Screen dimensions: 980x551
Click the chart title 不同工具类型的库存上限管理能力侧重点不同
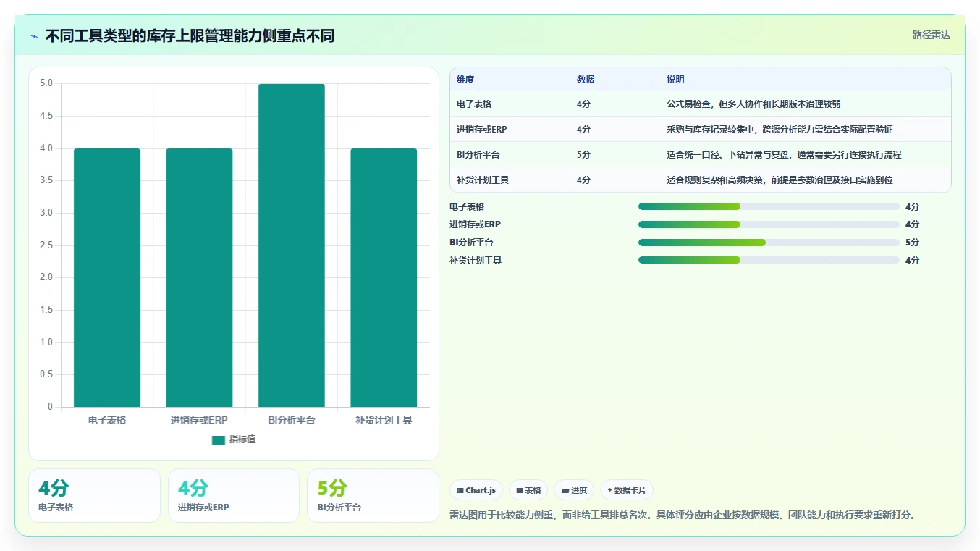pyautogui.click(x=190, y=35)
